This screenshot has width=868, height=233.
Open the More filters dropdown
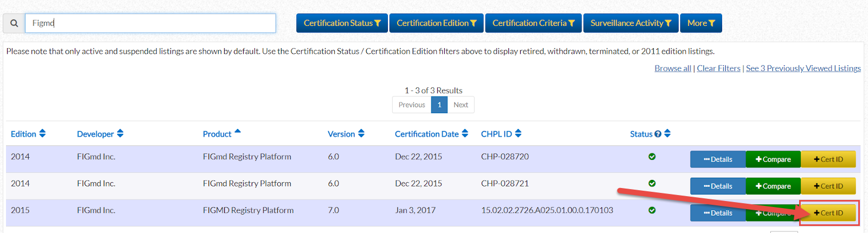701,23
